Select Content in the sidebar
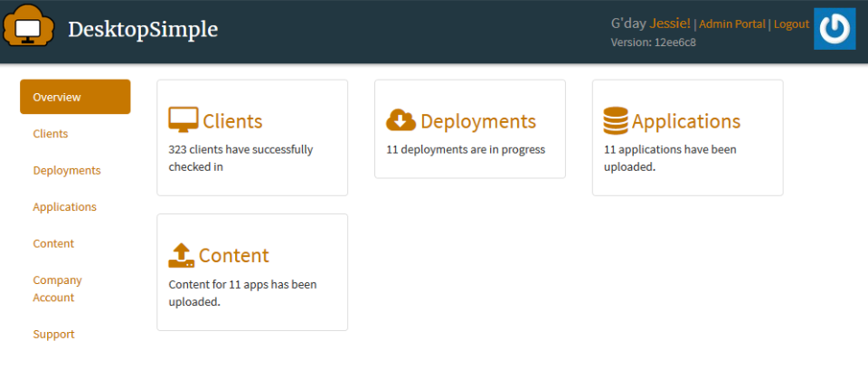Viewport: 868px width, 379px height. pyautogui.click(x=53, y=243)
